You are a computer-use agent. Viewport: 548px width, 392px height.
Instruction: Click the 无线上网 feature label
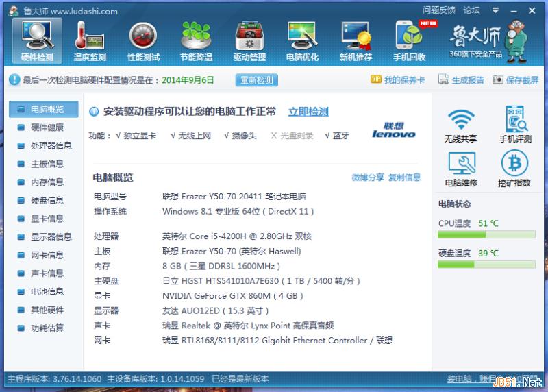(x=191, y=136)
